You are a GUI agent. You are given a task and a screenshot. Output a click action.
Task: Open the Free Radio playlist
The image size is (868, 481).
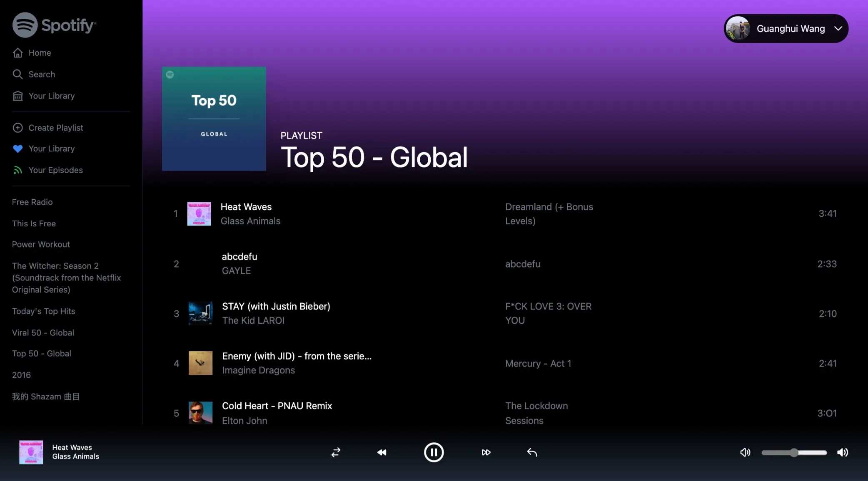[32, 202]
